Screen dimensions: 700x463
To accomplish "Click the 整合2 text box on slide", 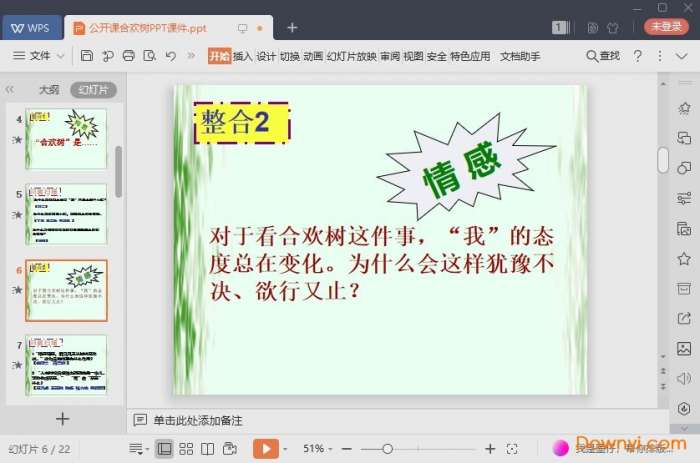I will 242,123.
